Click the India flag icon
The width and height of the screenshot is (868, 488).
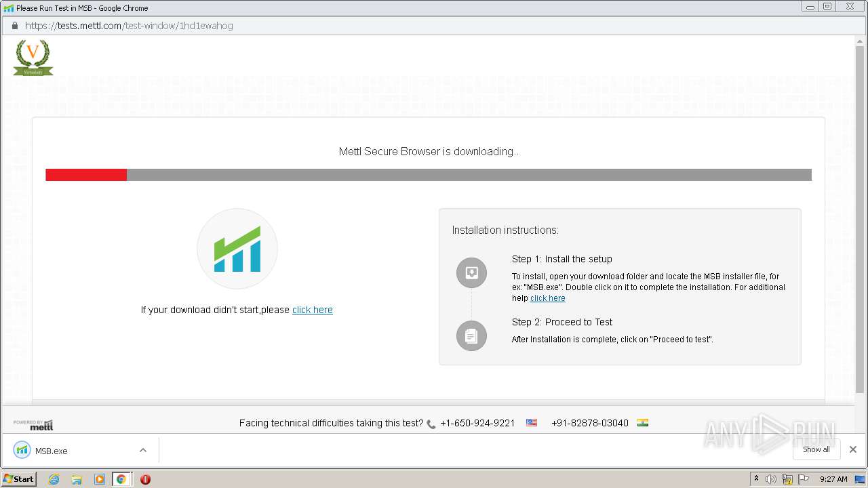[x=643, y=422]
